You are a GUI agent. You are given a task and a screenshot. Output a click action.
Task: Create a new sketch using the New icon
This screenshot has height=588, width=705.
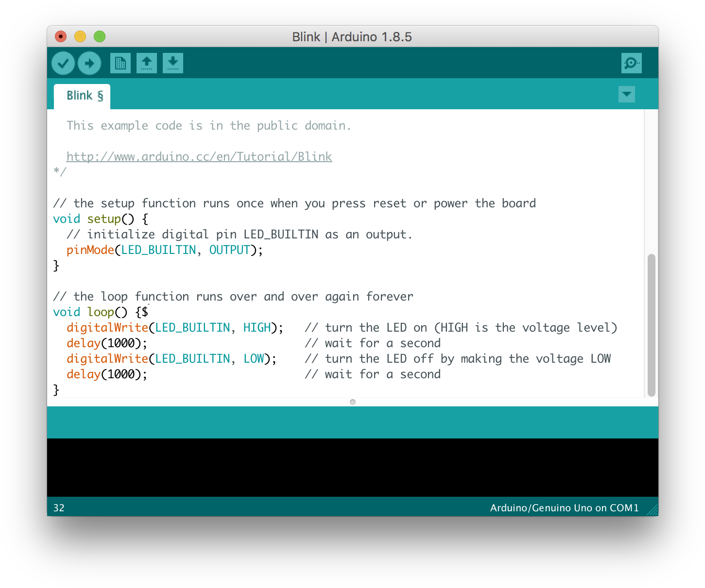[120, 63]
